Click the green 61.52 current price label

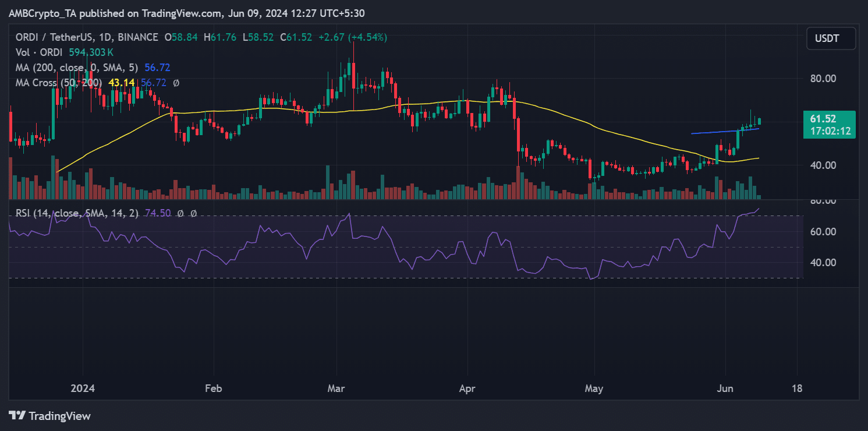(x=823, y=119)
